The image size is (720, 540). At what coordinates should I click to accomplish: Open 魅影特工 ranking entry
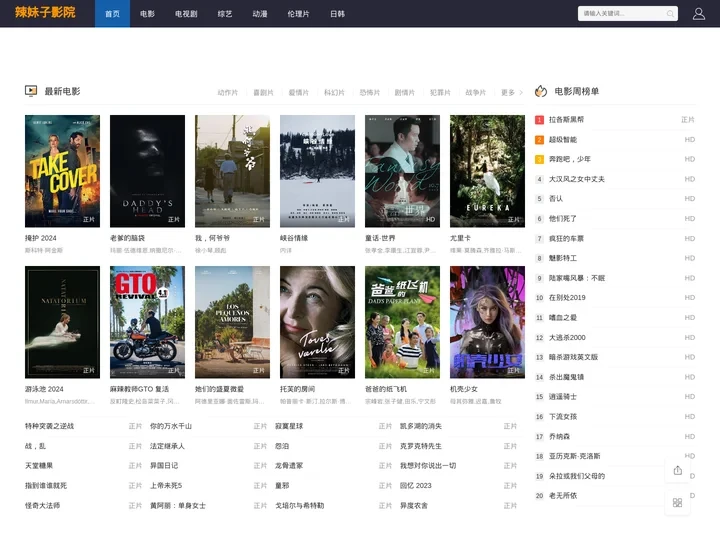[562, 258]
